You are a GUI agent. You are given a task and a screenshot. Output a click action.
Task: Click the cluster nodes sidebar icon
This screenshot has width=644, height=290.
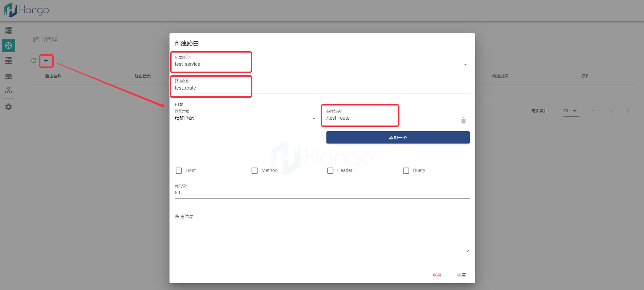tap(8, 90)
